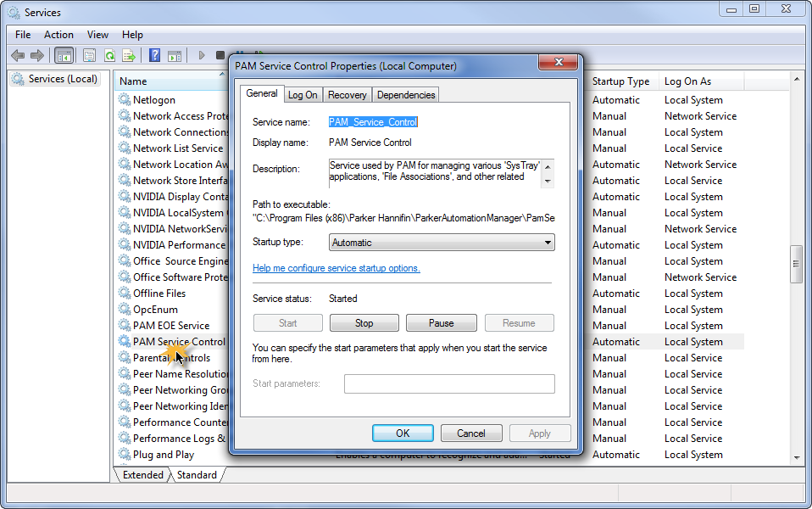Screen dimensions: 812x509
Task: Sort by the Startup Type column header
Action: click(624, 81)
